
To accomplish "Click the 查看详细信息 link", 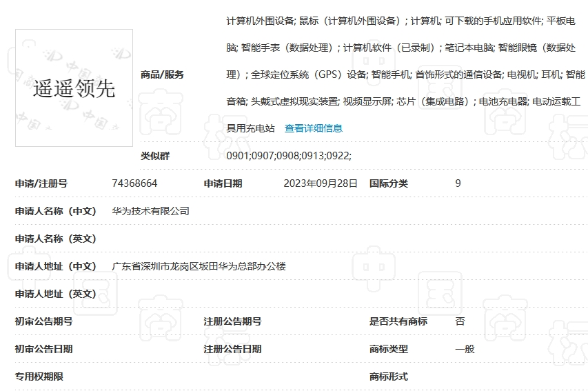I will coord(313,128).
